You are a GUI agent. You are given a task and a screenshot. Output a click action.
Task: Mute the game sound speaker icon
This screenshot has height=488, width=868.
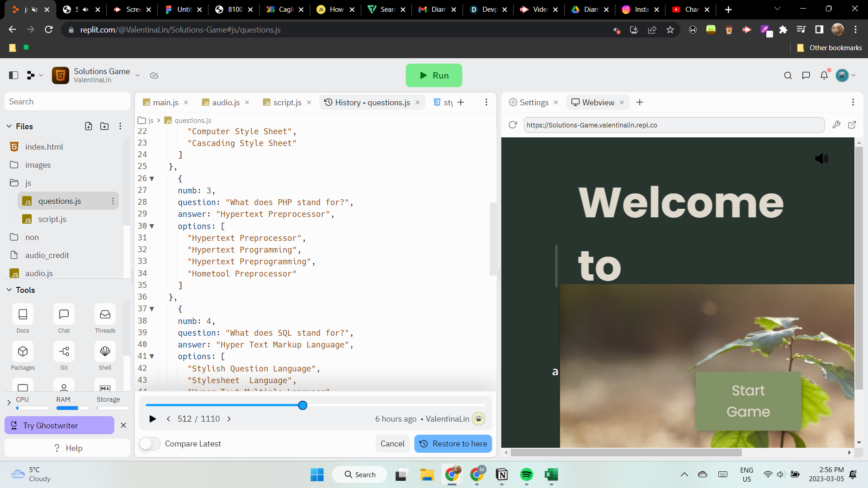pyautogui.click(x=821, y=159)
